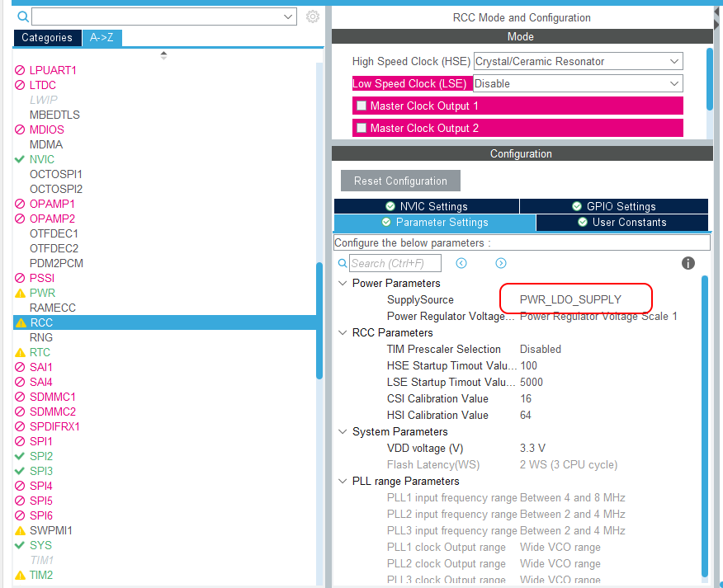
Task: Click the disabled icon beside PSSI
Action: 20,279
